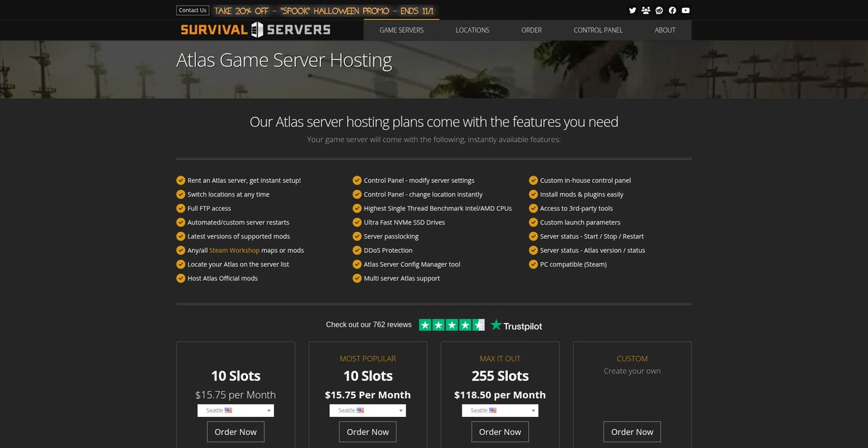Click the US flag in Most Popular location select
The height and width of the screenshot is (448, 868).
pyautogui.click(x=360, y=410)
